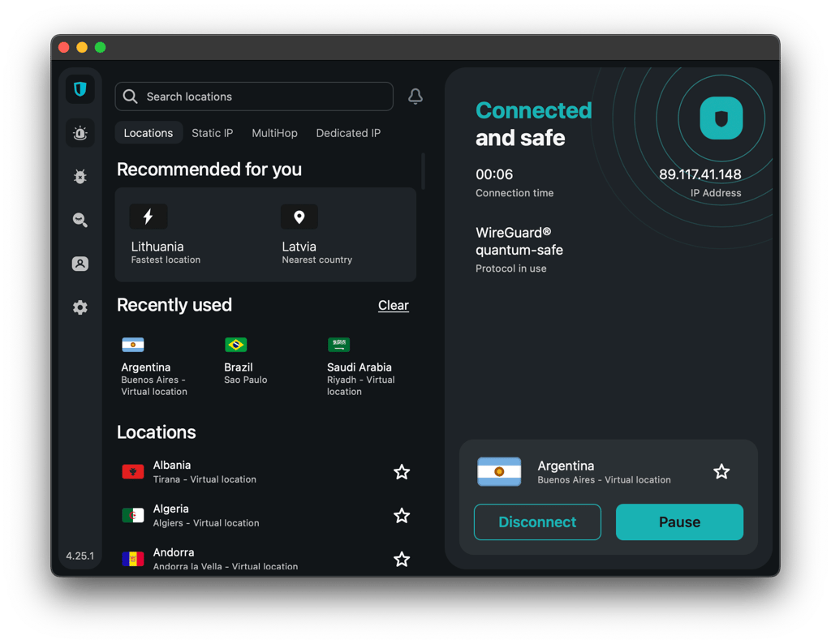831x644 pixels.
Task: Click the Recommended for you heading
Action: click(x=209, y=170)
